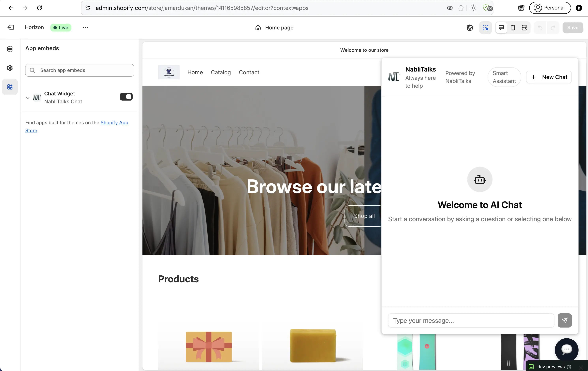
Task: Switch to fullscreen preview icon
Action: tap(524, 28)
